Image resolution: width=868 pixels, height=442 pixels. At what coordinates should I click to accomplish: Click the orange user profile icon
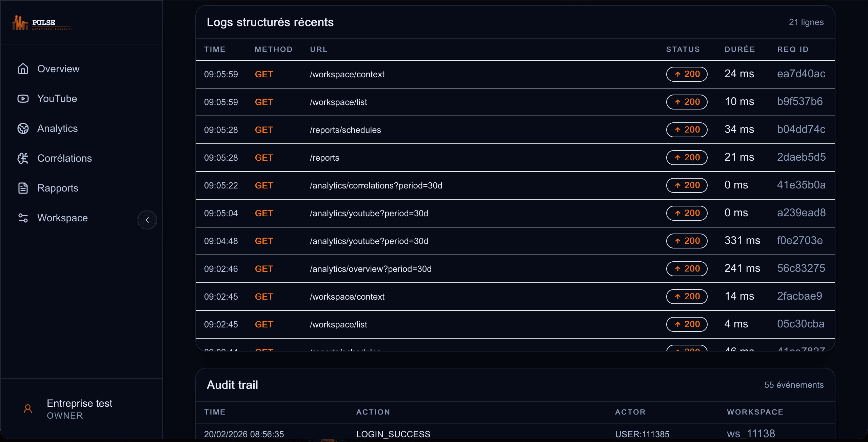28,409
